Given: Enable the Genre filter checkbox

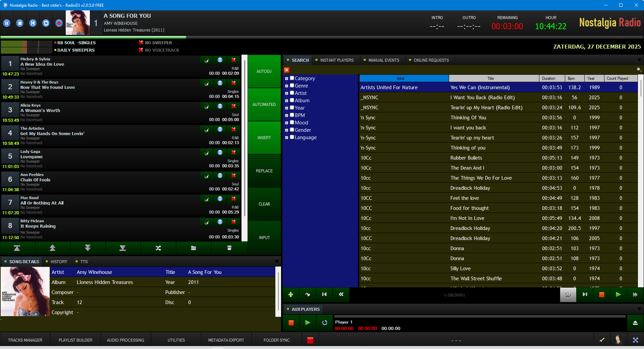Looking at the screenshot, I should pyautogui.click(x=291, y=85).
